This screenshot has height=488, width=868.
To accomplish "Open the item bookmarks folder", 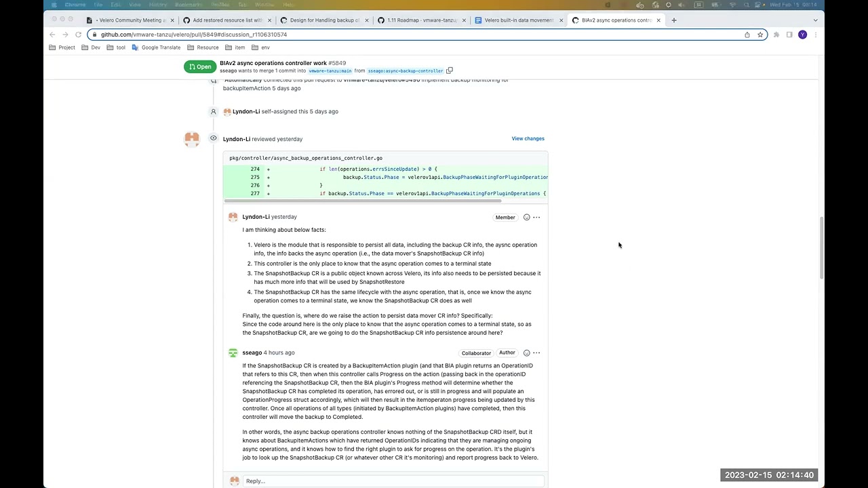I will [235, 47].
